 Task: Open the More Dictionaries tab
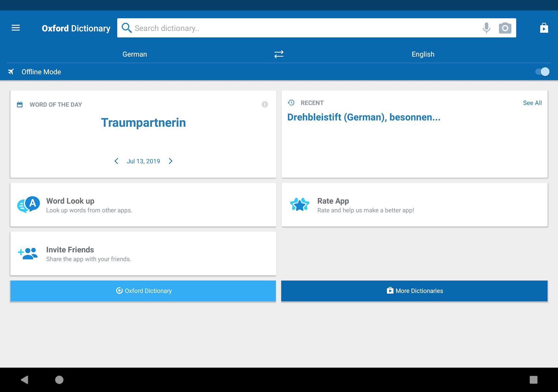tap(414, 291)
